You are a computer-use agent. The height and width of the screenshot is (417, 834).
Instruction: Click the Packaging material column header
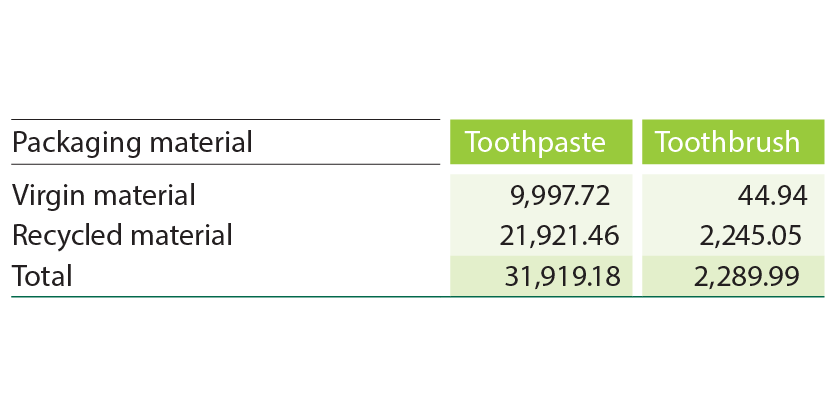coord(131,142)
